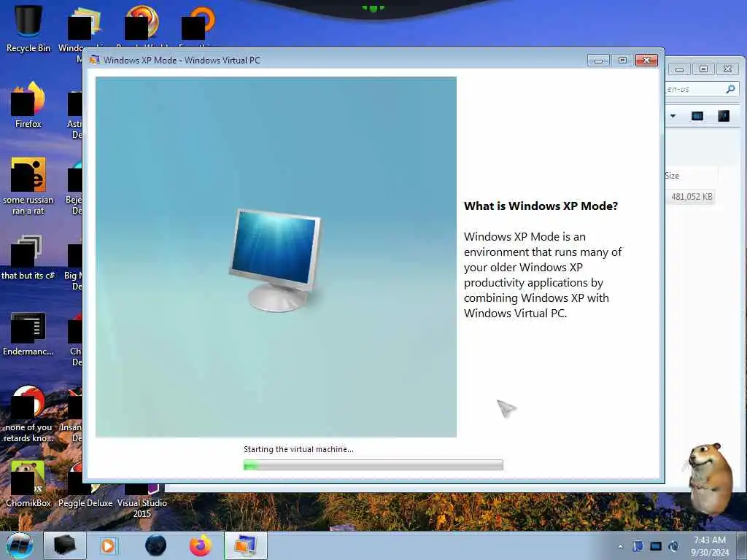Image resolution: width=747 pixels, height=560 pixels.
Task: Click the Windows XP Mode title bar icon
Action: 94,60
